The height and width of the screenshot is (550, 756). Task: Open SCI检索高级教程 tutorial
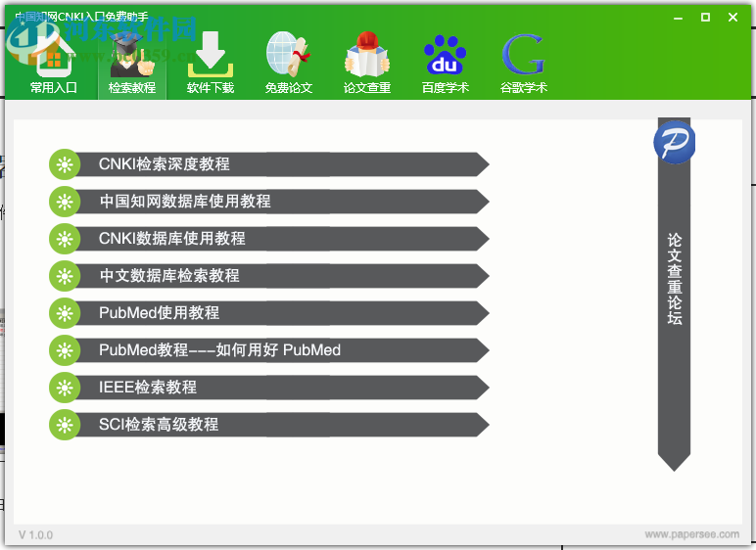coord(284,424)
